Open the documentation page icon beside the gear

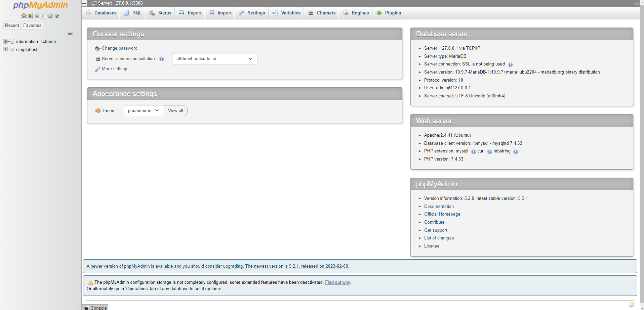[44, 16]
